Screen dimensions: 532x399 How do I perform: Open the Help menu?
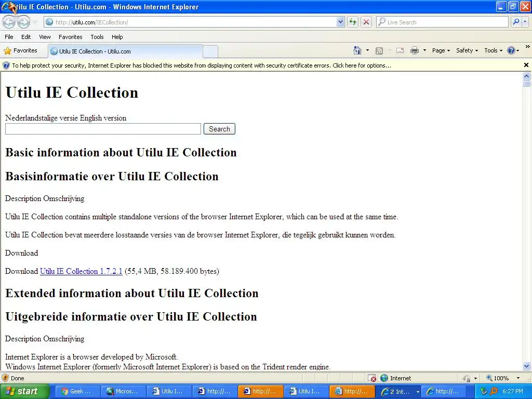click(x=117, y=37)
